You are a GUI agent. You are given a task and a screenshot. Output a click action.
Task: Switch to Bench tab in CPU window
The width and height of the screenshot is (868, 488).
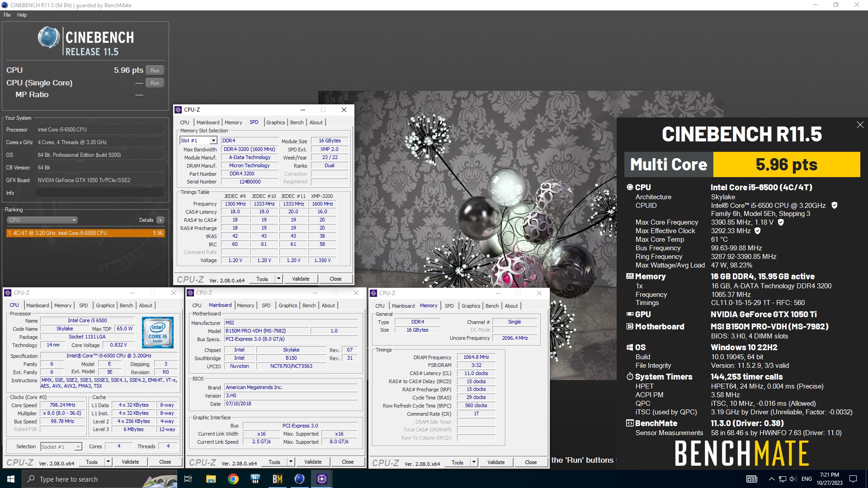(126, 305)
